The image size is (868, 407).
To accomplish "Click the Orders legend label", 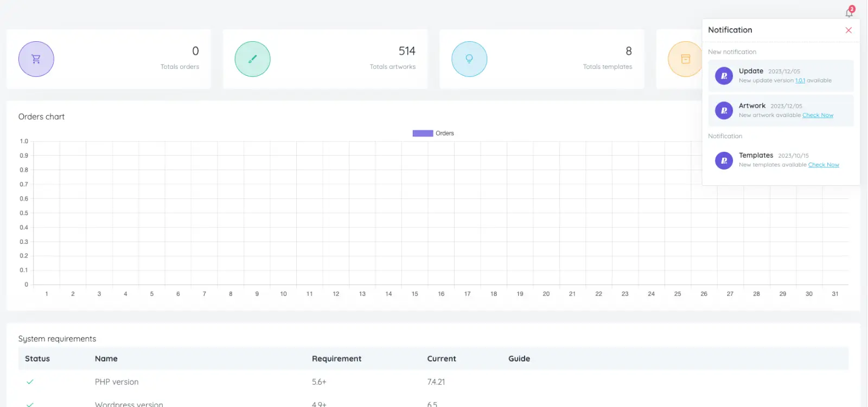I will pos(445,133).
